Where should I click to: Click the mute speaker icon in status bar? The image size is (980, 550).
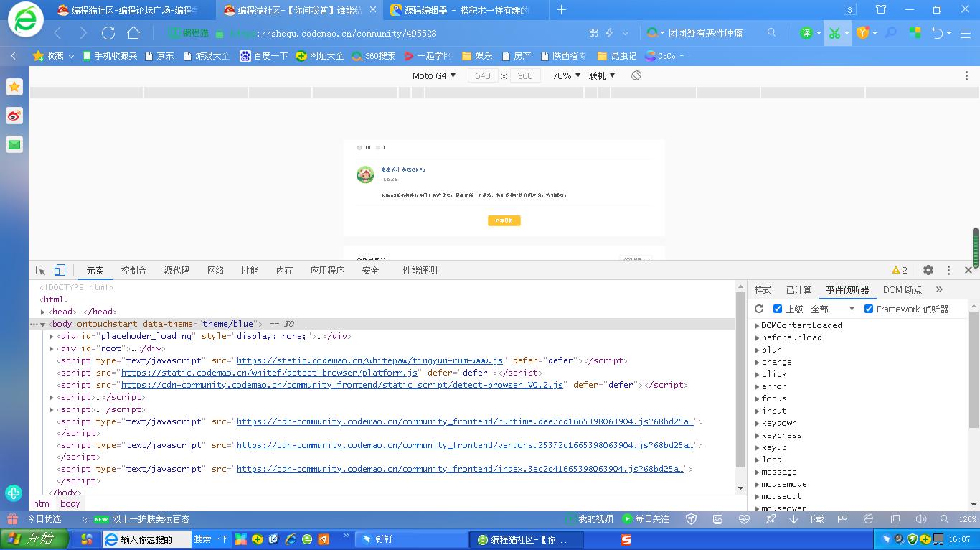(921, 518)
